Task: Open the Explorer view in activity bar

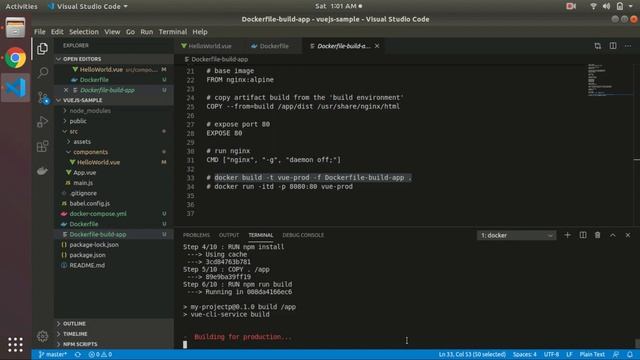Action: 42,49
